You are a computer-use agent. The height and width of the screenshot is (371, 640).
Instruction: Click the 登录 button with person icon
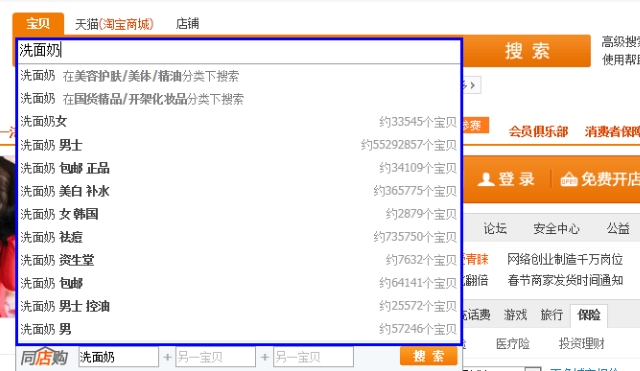[x=506, y=179]
